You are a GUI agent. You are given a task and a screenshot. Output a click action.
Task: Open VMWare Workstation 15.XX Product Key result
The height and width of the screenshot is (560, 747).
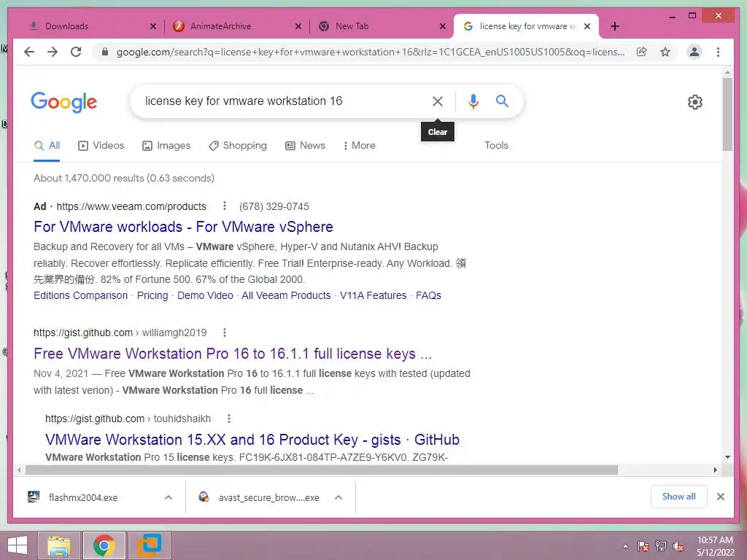[252, 440]
